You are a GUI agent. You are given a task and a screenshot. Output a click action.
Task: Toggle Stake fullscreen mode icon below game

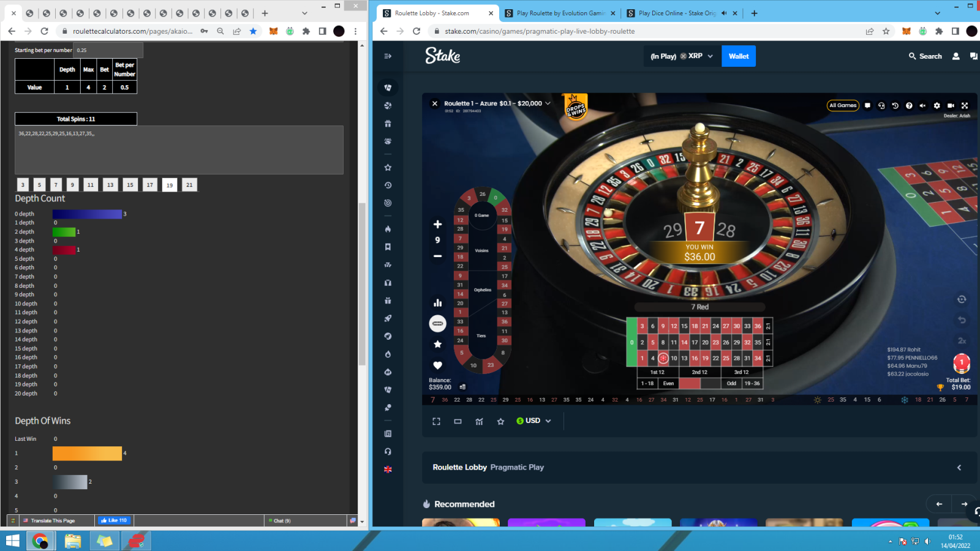coord(436,421)
